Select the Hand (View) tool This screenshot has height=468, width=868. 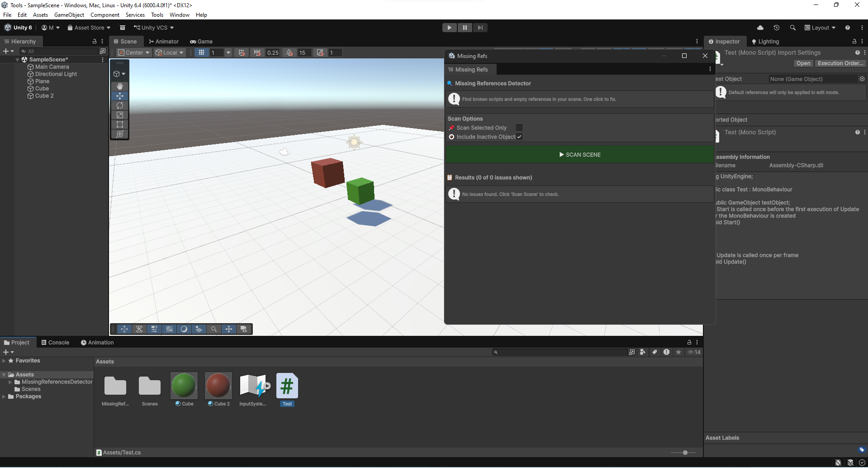click(x=120, y=86)
